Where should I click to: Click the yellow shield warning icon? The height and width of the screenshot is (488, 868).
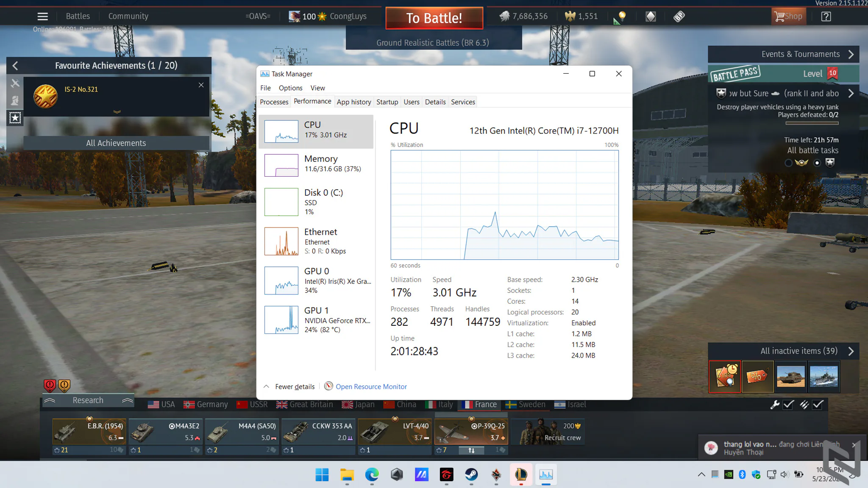point(64,385)
